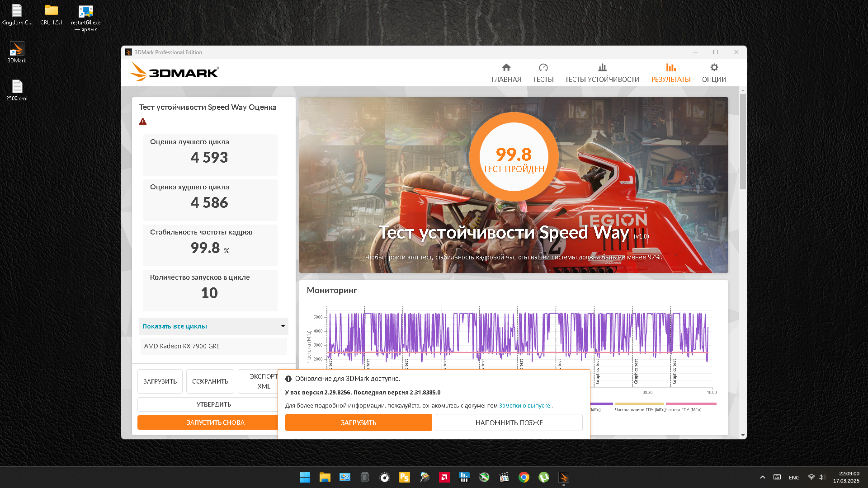This screenshot has width=868, height=488.
Task: Click the home icon for ГЛАВНАЯ
Action: pos(506,68)
